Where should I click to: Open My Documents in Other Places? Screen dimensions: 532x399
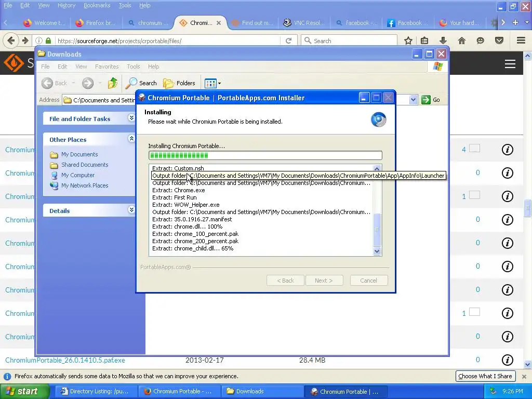79,154
